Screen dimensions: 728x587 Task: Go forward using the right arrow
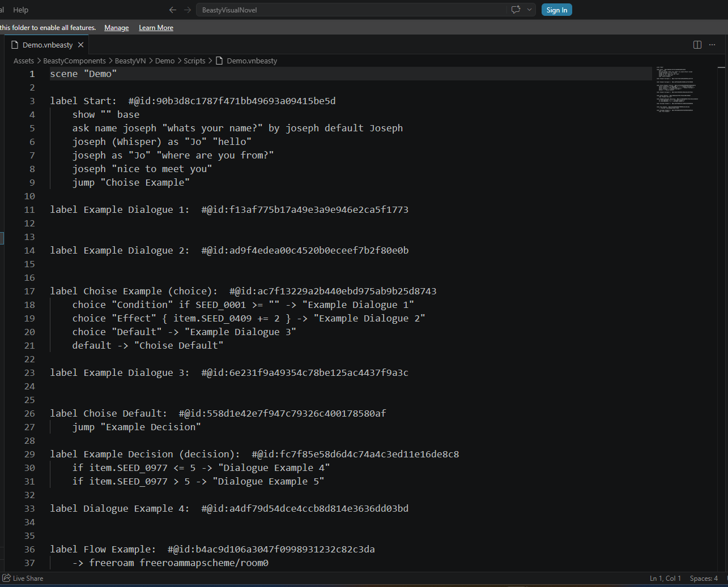point(188,10)
